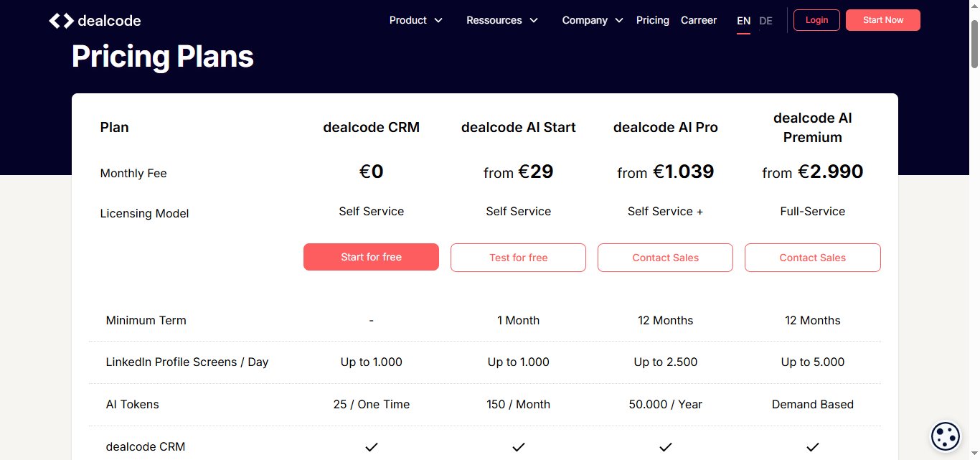Image resolution: width=980 pixels, height=460 pixels.
Task: Select Career in the navigation bar
Action: coord(698,20)
